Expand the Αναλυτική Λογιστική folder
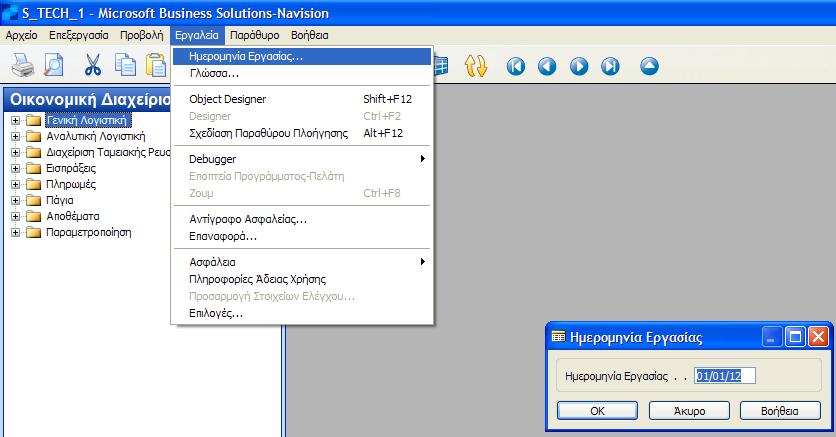The width and height of the screenshot is (836, 437). click(15, 136)
